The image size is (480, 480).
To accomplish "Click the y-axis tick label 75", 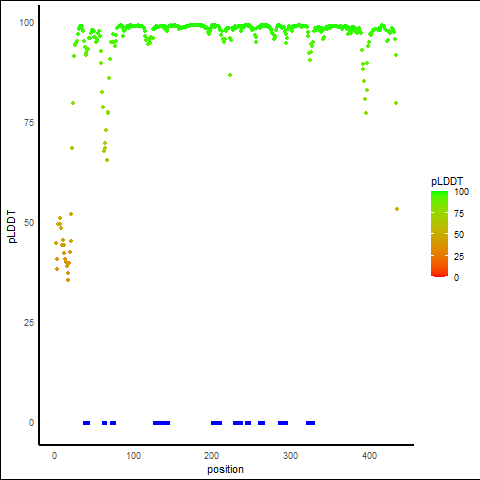I will (x=29, y=123).
